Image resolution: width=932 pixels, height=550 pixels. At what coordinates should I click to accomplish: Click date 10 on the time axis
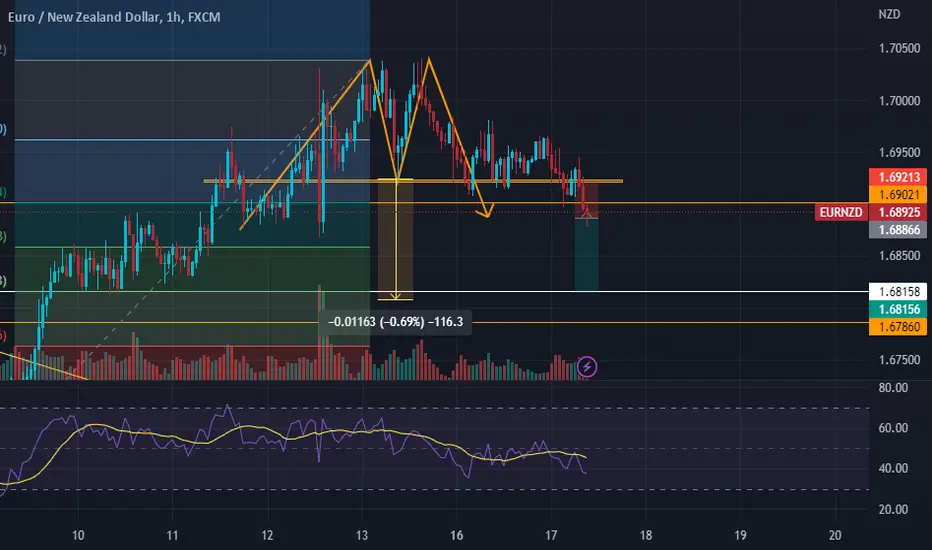[x=78, y=535]
